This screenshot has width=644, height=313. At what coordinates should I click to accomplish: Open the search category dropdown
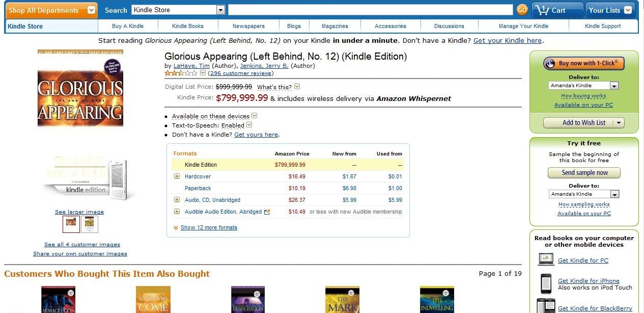[x=220, y=10]
